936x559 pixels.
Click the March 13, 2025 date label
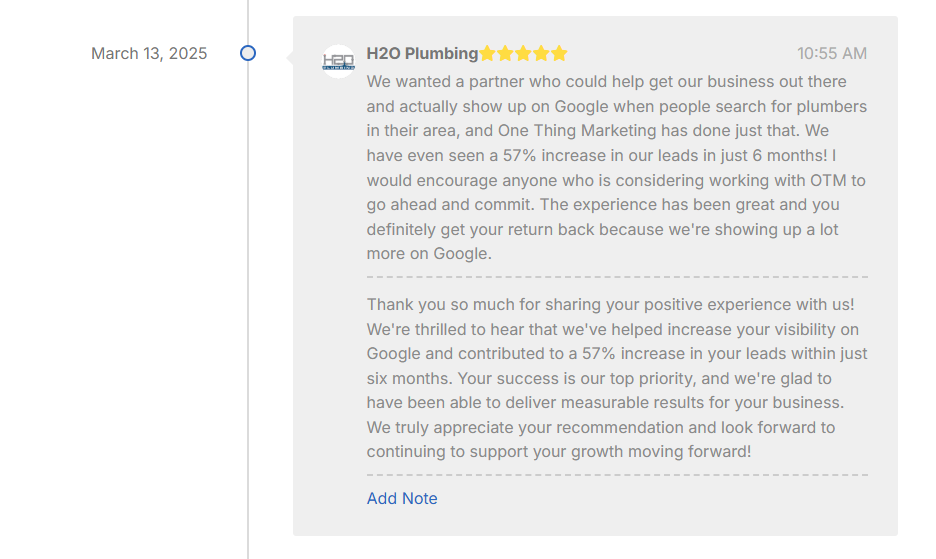149,53
